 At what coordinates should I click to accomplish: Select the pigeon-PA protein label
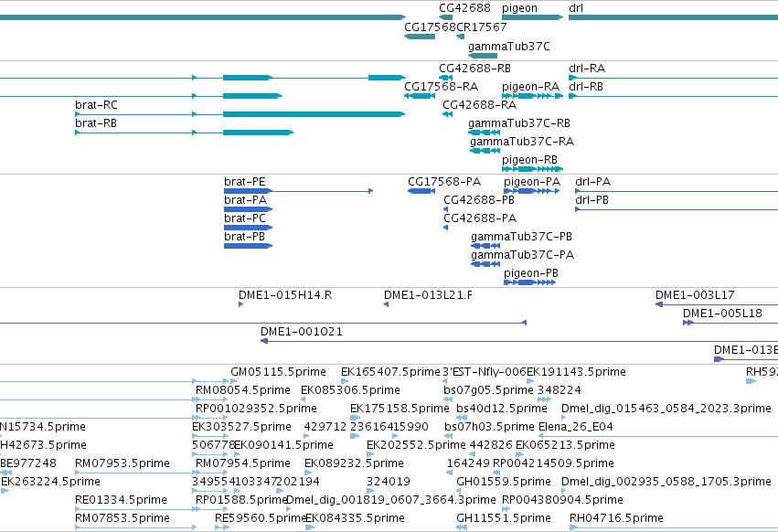click(532, 182)
